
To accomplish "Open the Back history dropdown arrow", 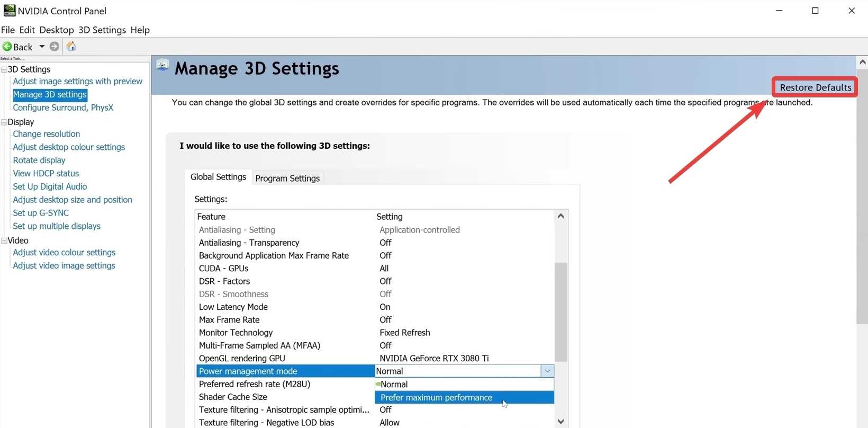I will coord(42,47).
